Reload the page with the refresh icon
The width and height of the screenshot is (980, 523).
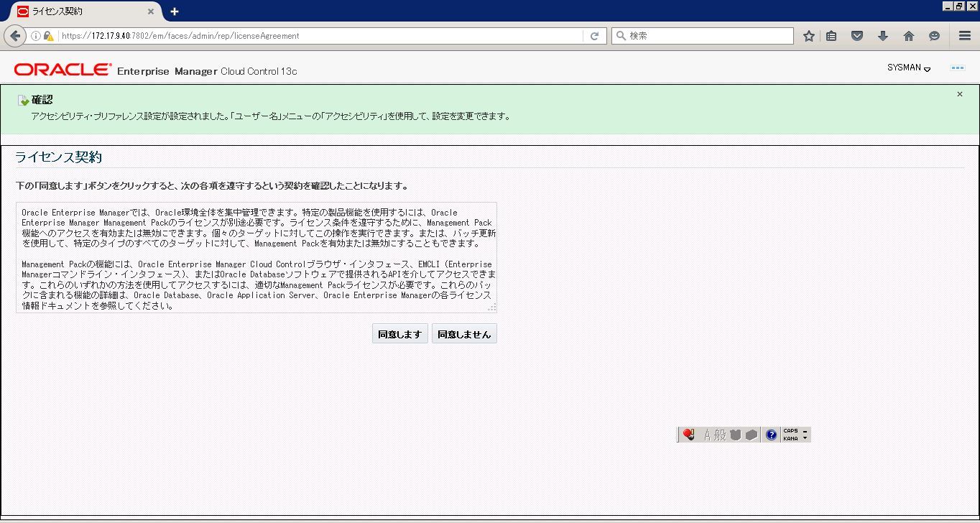pos(594,36)
